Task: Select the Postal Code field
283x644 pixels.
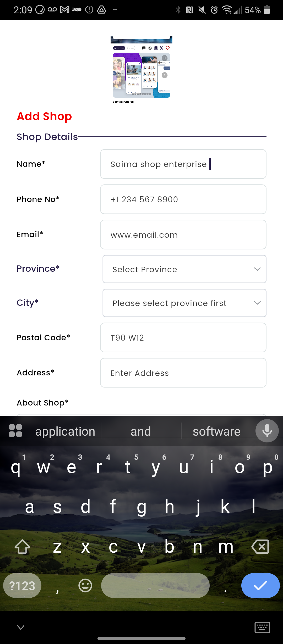Action: tap(183, 337)
